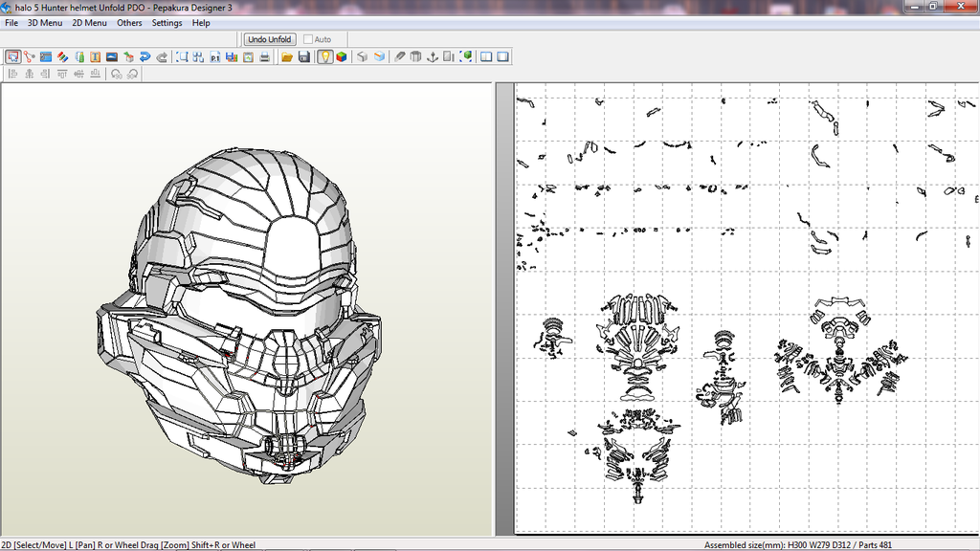Image resolution: width=980 pixels, height=551 pixels.
Task: Switch to the split two-pane layout icon
Action: pos(486,56)
